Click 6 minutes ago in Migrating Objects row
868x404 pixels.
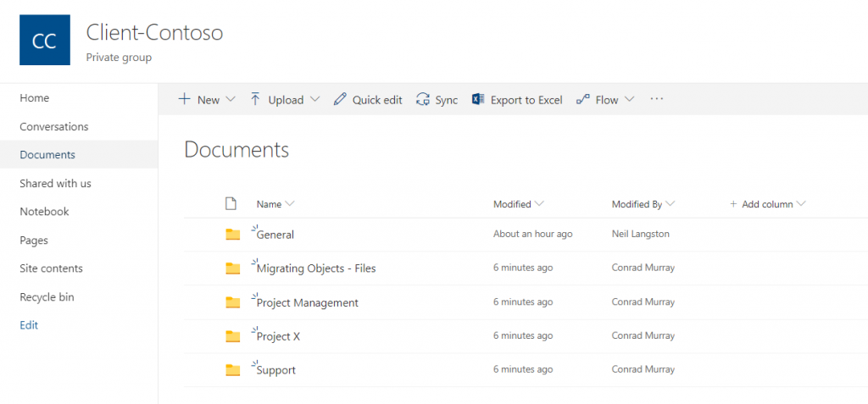[x=523, y=268]
